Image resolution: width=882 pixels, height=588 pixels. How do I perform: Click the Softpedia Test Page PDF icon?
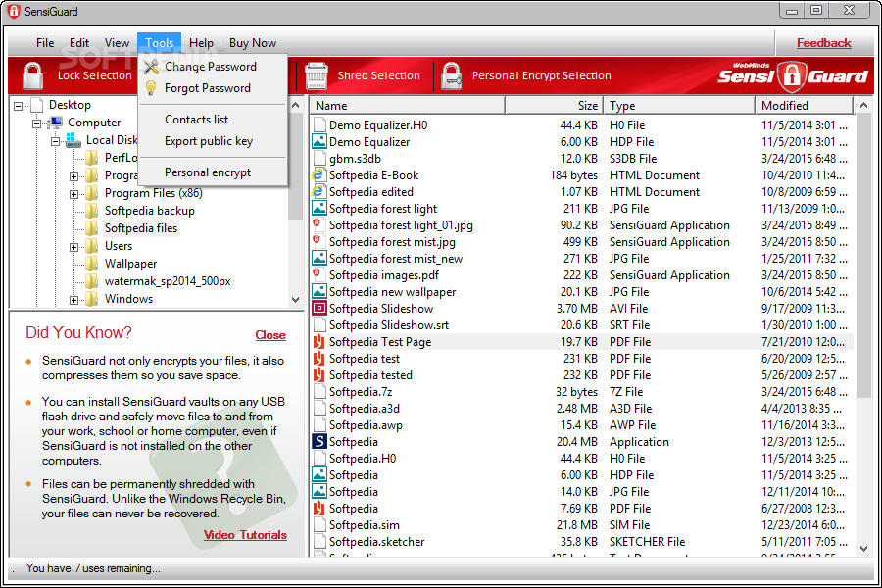[x=318, y=342]
